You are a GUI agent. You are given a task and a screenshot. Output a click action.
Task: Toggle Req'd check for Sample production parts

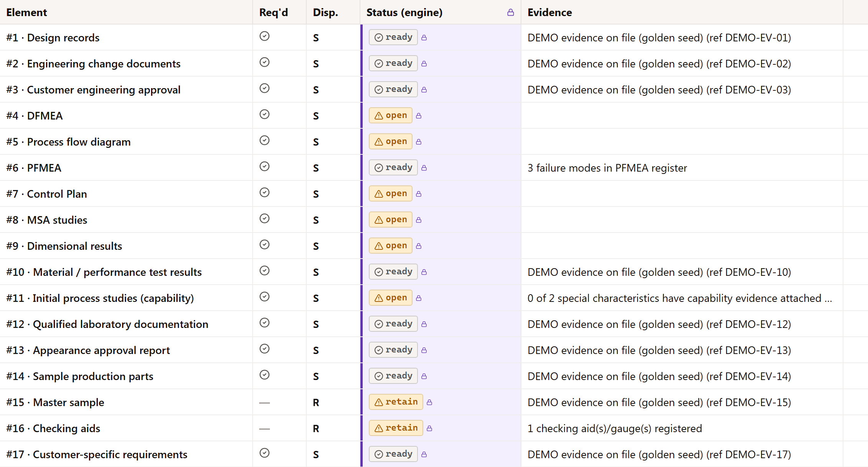pyautogui.click(x=265, y=375)
